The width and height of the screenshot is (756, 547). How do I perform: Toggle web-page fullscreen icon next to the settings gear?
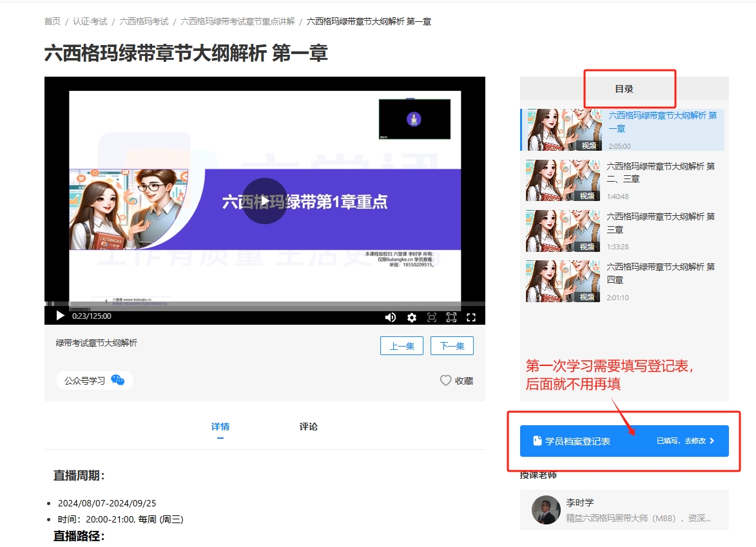pos(432,317)
